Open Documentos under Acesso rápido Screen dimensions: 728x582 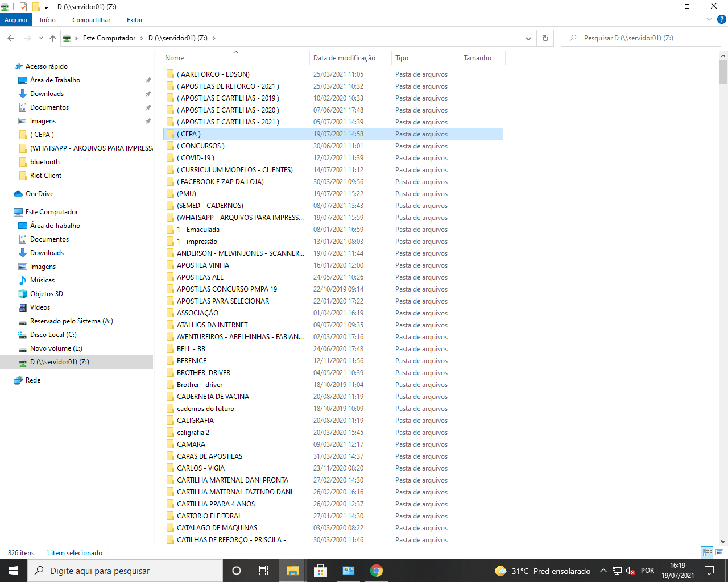tap(49, 107)
